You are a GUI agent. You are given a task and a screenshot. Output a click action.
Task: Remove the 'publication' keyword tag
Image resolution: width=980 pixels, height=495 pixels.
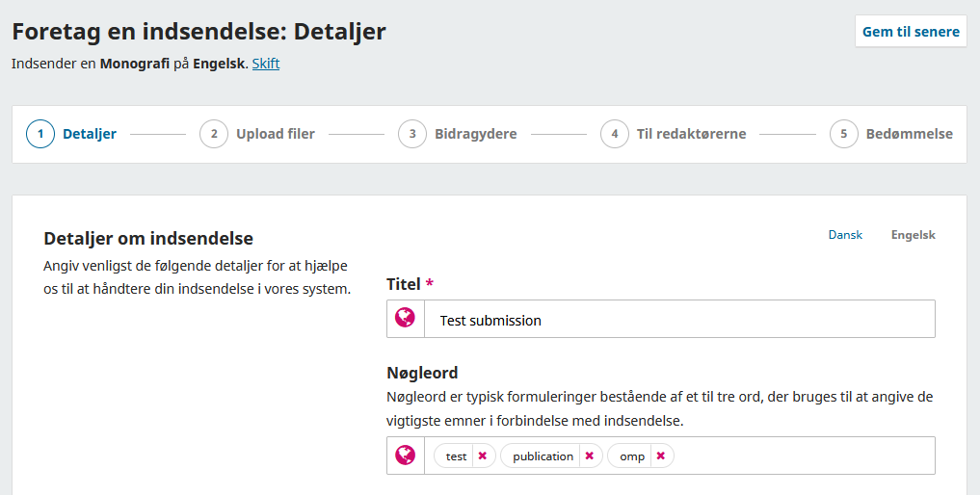coord(590,456)
